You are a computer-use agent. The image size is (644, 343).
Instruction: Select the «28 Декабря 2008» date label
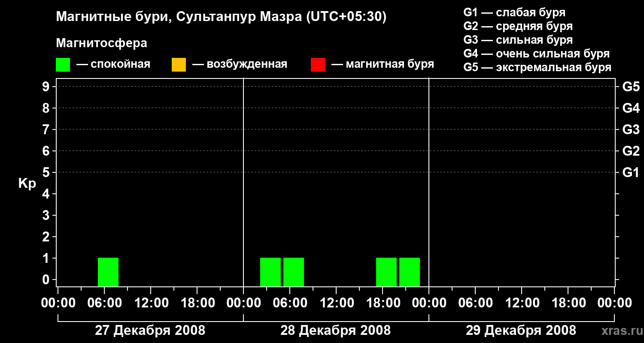pos(336,331)
